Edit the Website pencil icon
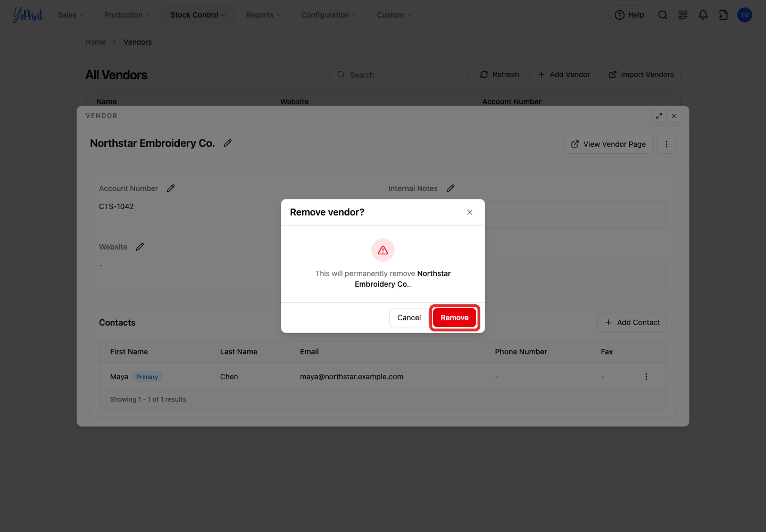Viewport: 766px width, 532px height. [140, 247]
